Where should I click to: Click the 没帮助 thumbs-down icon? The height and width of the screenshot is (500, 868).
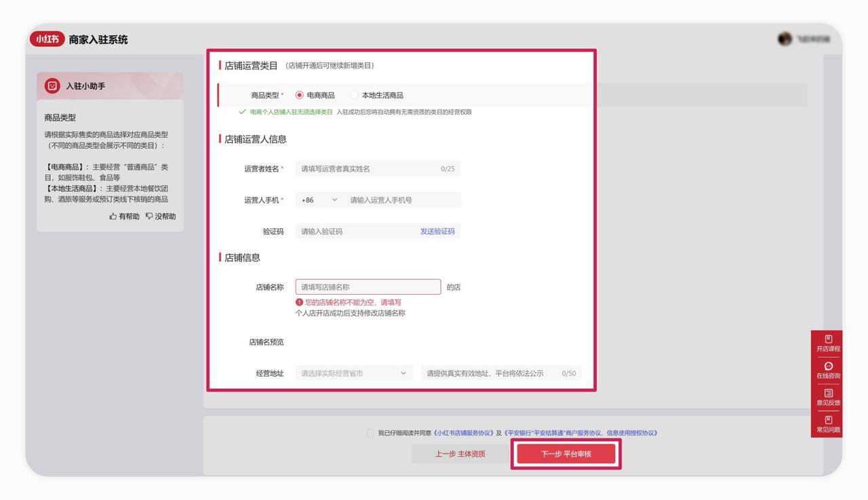coord(149,216)
